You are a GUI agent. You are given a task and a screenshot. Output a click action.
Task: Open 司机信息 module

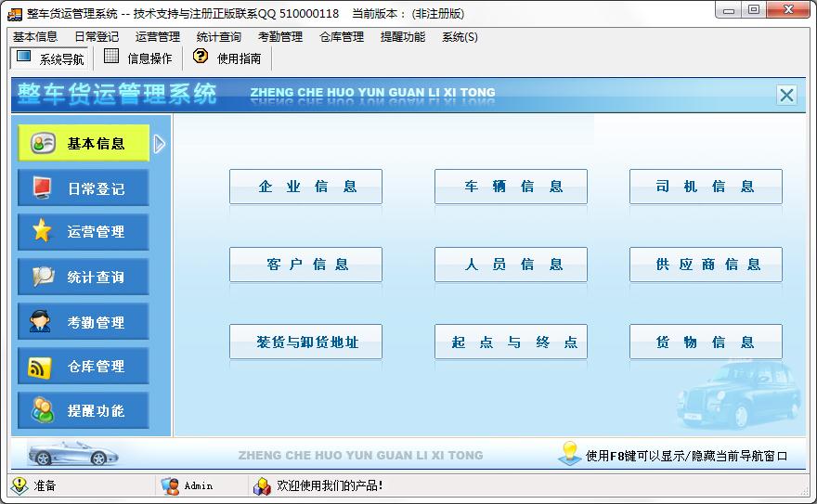(x=706, y=187)
